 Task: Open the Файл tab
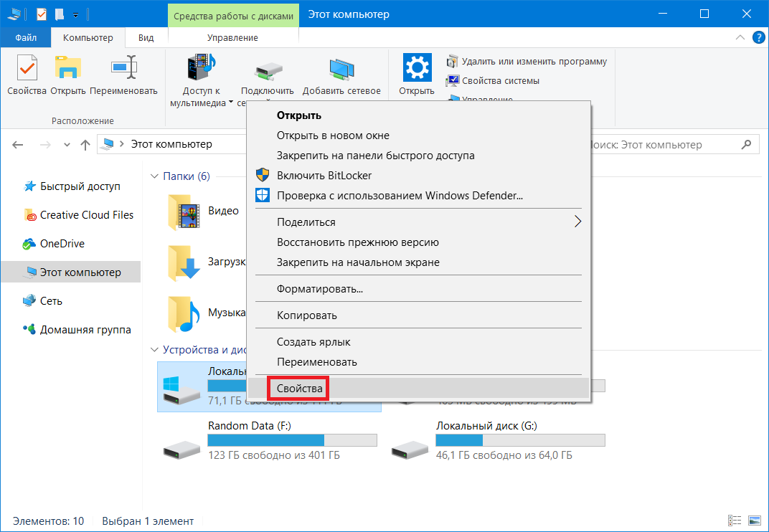[26, 38]
